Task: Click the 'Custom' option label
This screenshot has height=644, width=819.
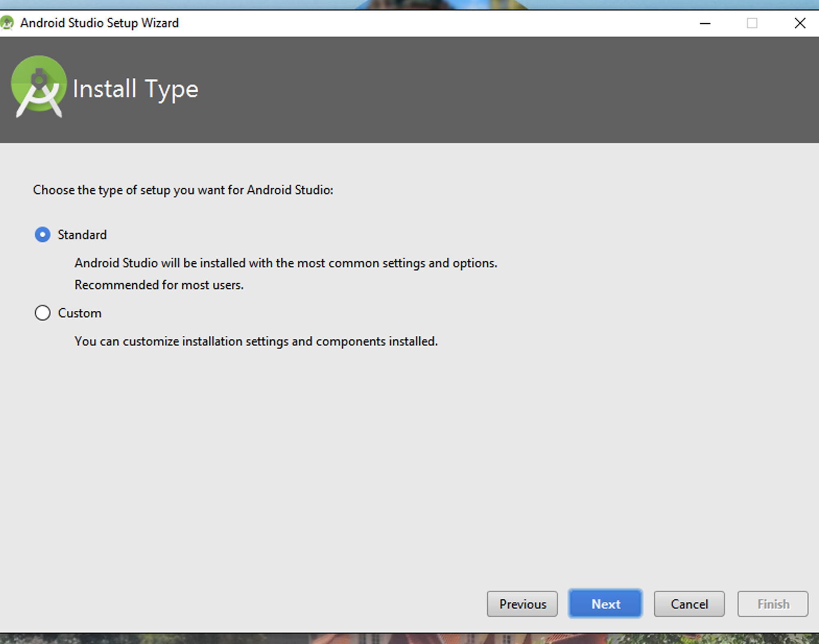Action: (x=79, y=313)
